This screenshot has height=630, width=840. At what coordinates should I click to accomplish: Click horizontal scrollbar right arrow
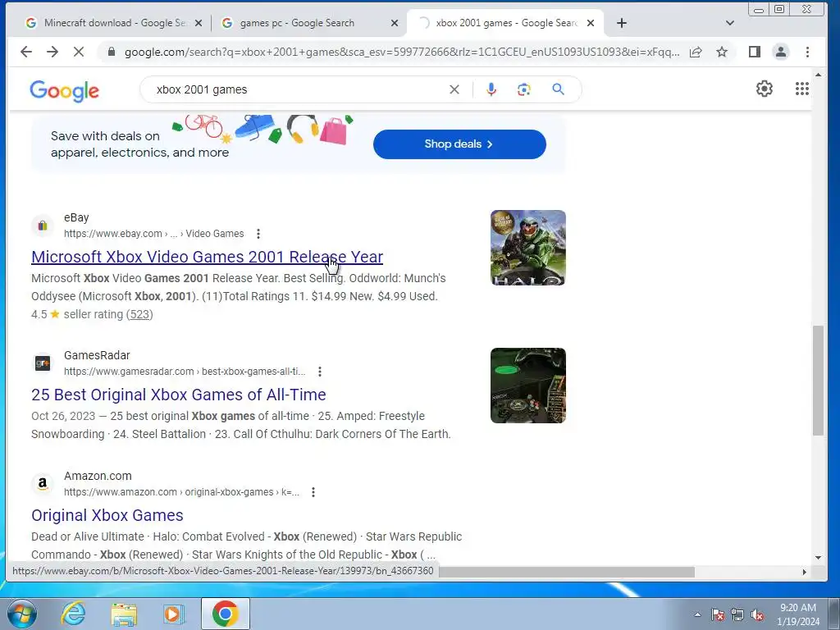(804, 572)
